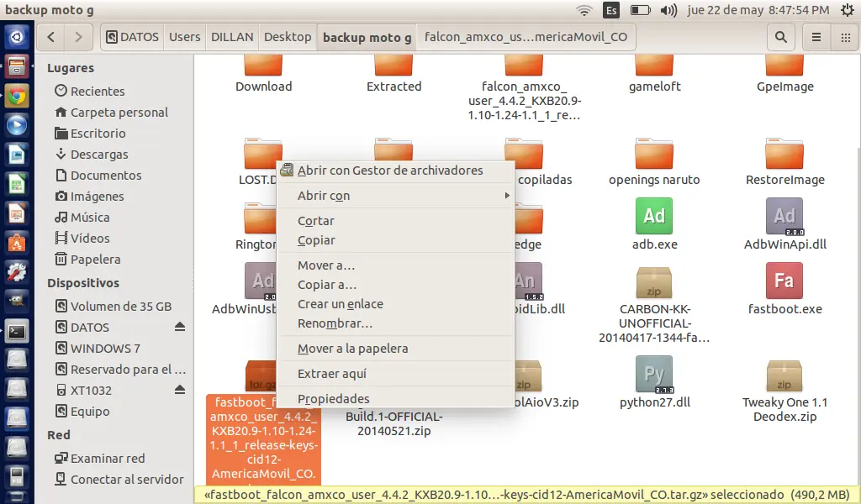Choose Extraer aquí

tap(395, 374)
